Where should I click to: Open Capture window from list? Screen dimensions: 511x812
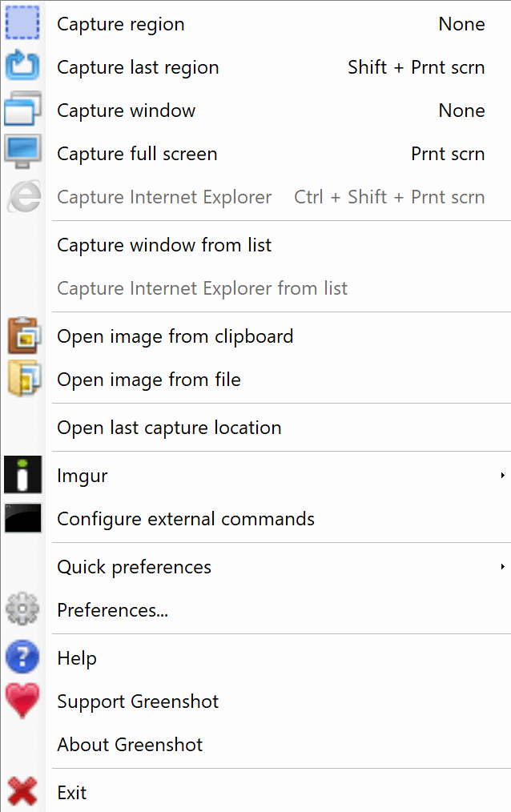164,245
